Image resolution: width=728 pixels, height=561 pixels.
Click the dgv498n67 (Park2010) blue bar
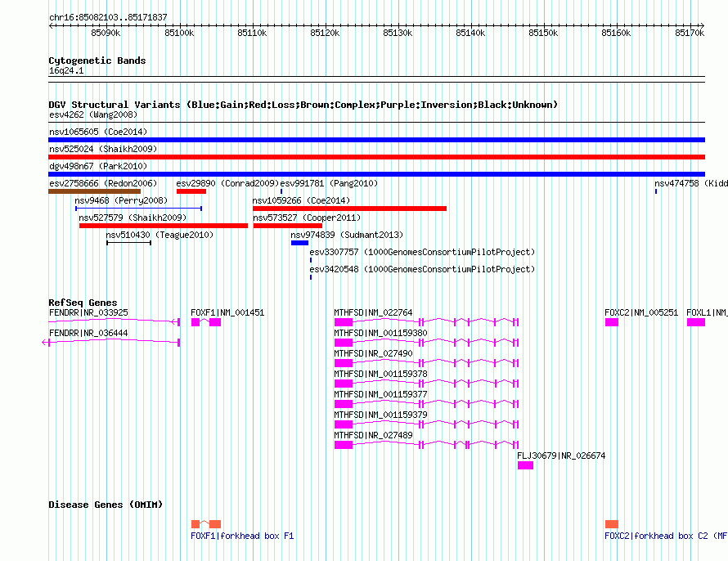pyautogui.click(x=376, y=174)
